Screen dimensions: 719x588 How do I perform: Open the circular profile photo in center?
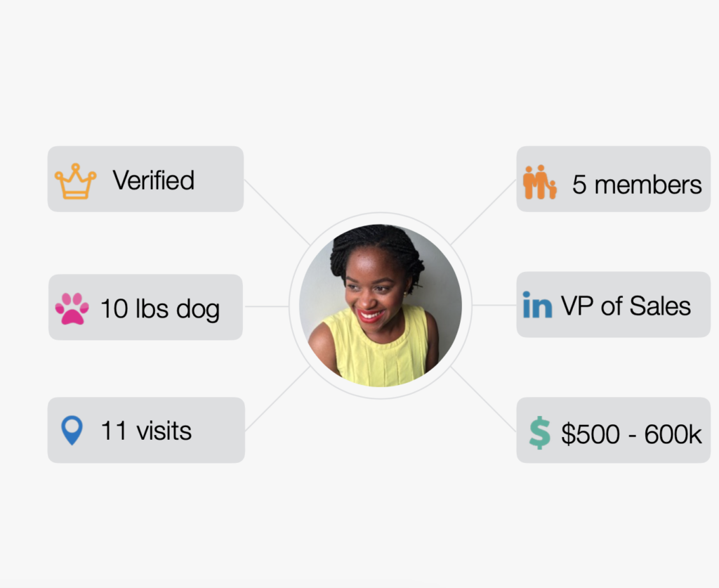(381, 306)
